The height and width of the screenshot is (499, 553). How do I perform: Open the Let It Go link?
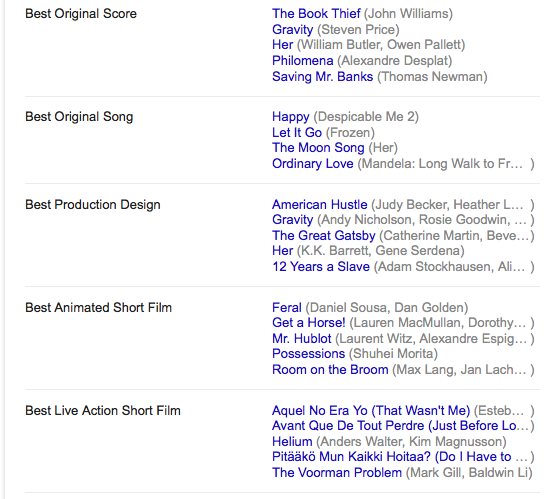297,133
